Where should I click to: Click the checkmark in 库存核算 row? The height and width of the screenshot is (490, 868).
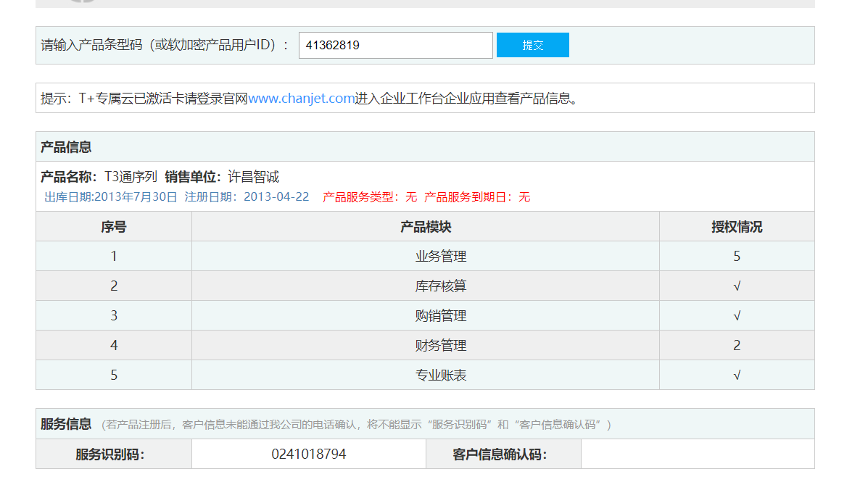[737, 286]
